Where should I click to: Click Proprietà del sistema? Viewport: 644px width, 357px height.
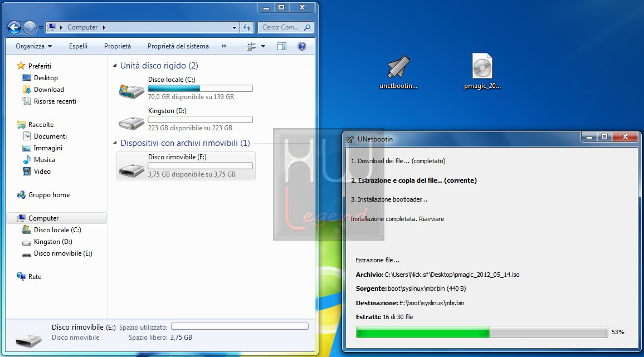point(178,46)
